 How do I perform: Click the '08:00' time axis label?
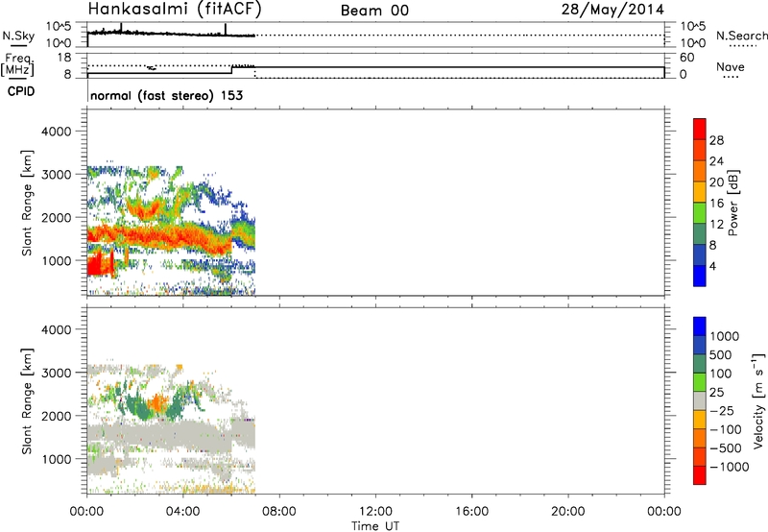pyautogui.click(x=279, y=512)
